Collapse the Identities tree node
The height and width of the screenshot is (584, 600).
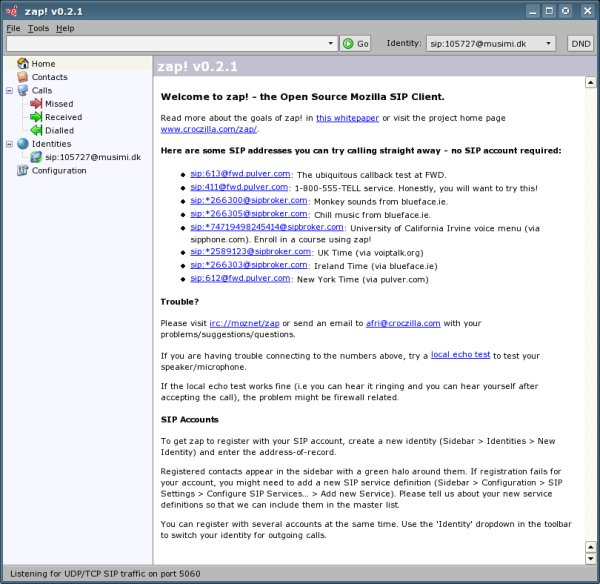point(10,144)
